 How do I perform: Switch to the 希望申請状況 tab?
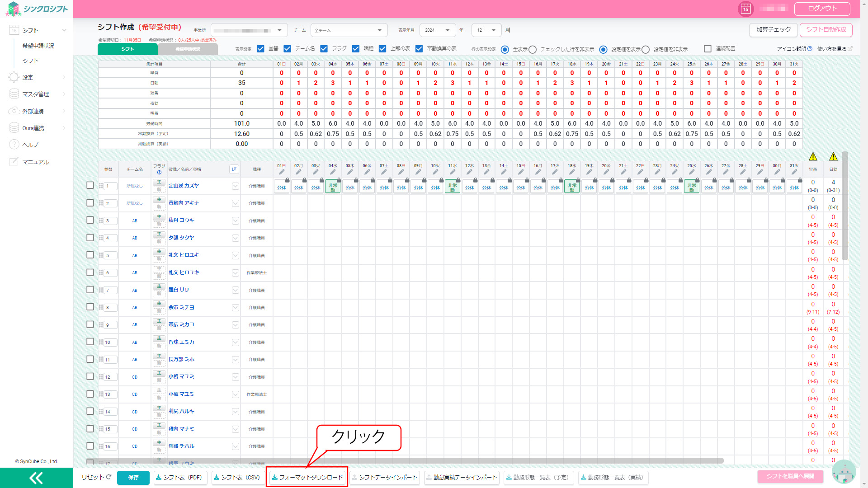point(188,49)
